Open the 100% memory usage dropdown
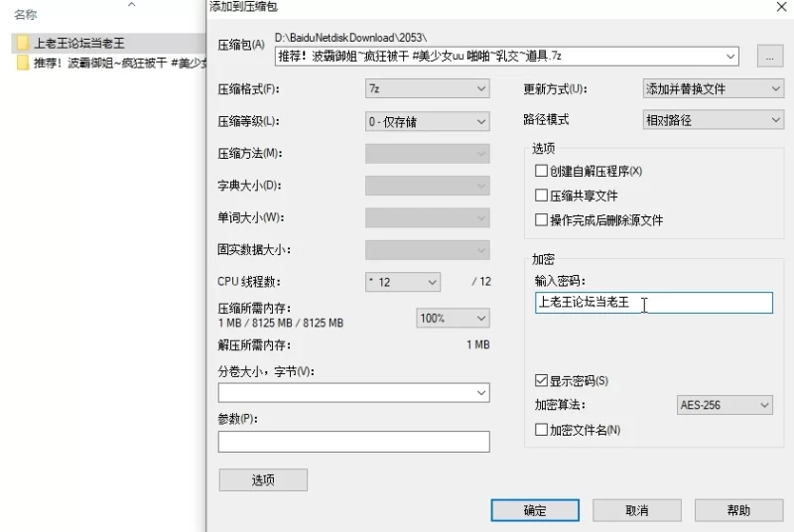794x532 pixels. [x=453, y=318]
